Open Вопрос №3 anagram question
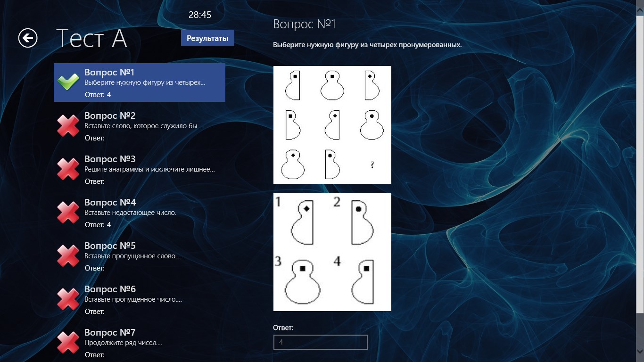 point(140,169)
